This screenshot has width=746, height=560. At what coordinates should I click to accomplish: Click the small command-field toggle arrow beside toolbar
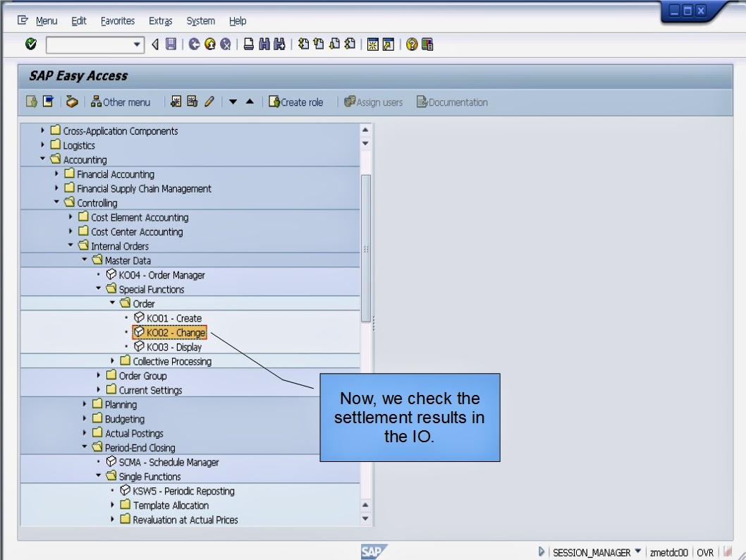click(155, 44)
